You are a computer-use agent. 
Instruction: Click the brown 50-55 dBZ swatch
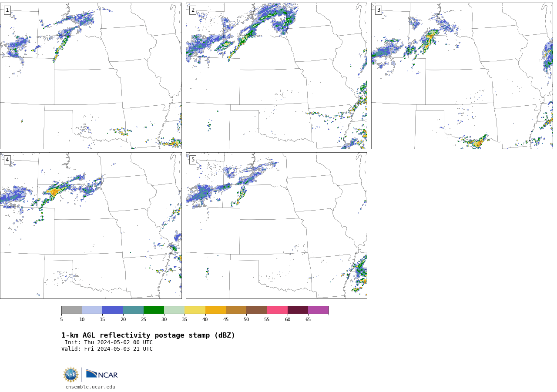tap(256, 310)
